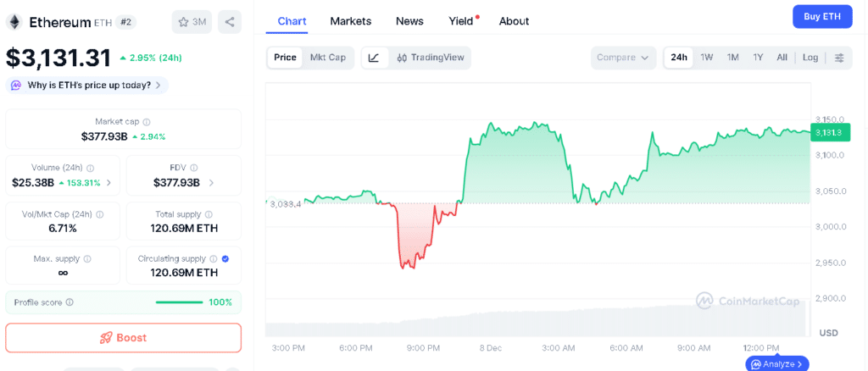Image resolution: width=868 pixels, height=371 pixels.
Task: Click the 100% profile score value
Action: tap(221, 302)
